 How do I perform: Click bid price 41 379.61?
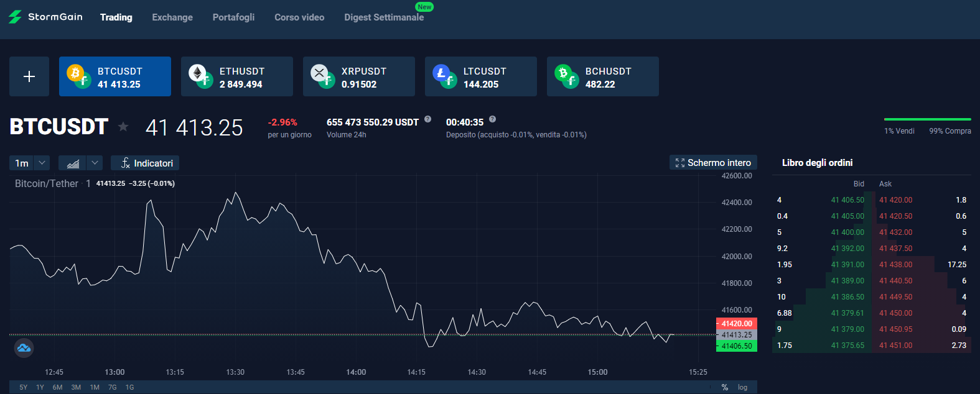847,313
